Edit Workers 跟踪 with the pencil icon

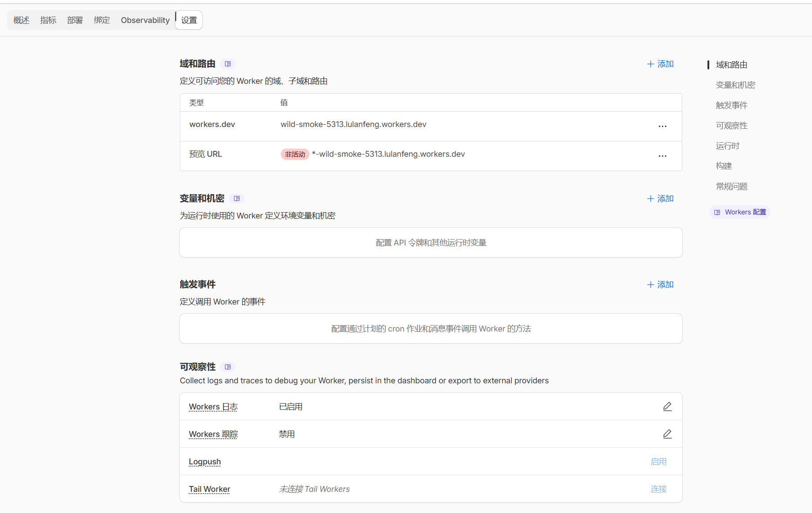667,433
